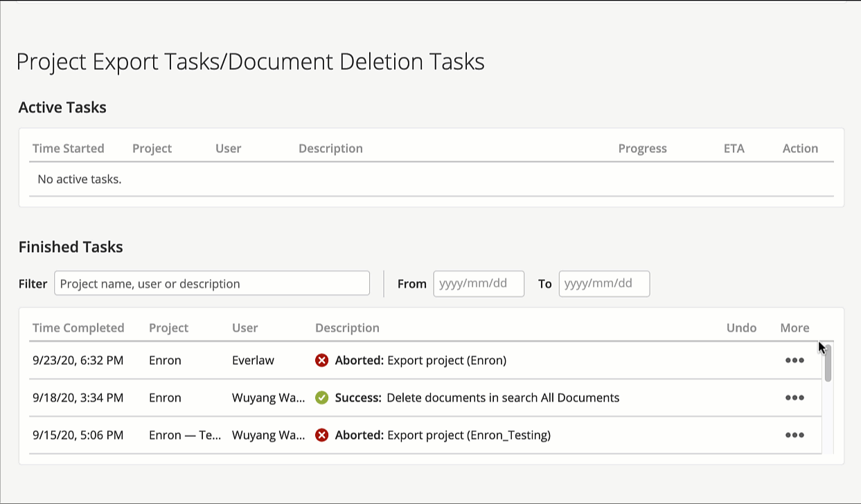861x504 pixels.
Task: Select the 9/23/20, 6:32 PM timestamp
Action: tap(78, 360)
